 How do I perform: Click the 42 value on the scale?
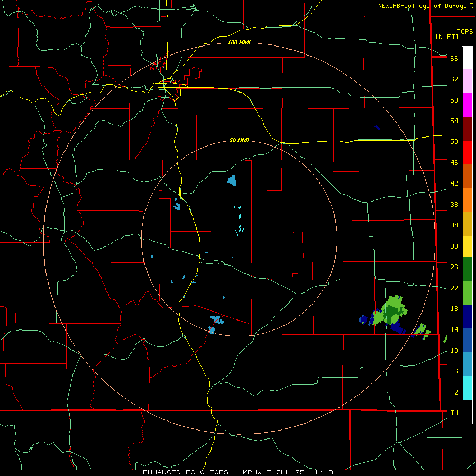point(454,184)
